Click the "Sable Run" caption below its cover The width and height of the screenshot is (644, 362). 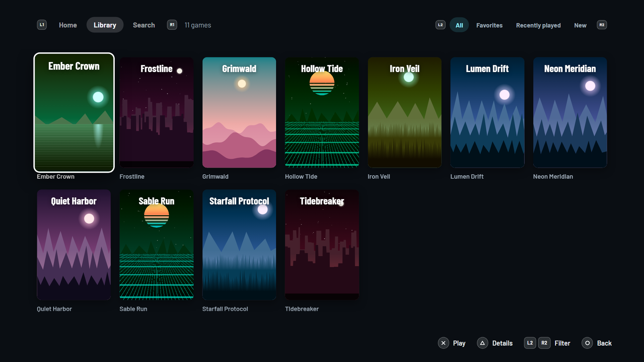coord(133,309)
